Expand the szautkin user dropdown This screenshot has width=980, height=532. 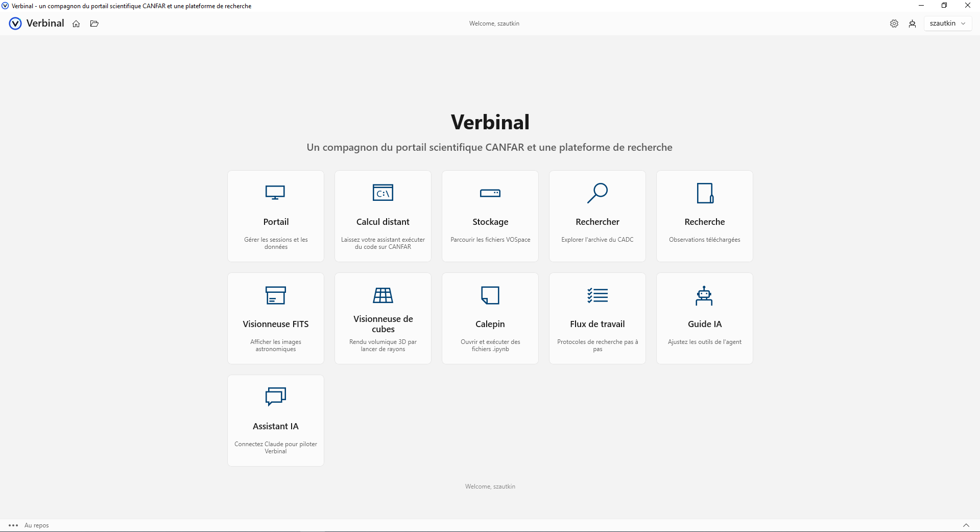click(947, 24)
